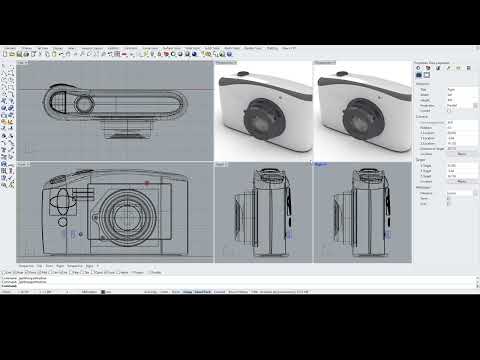Click the New file icon in toolbar
This screenshot has height=360, width=480.
5,54
